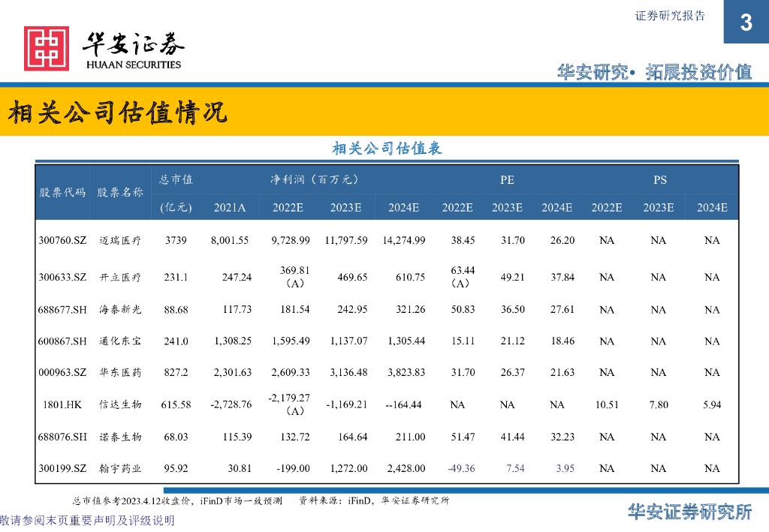769x532 pixels.
Task: Click the 华安证券研究所 footer text
Action: (689, 512)
